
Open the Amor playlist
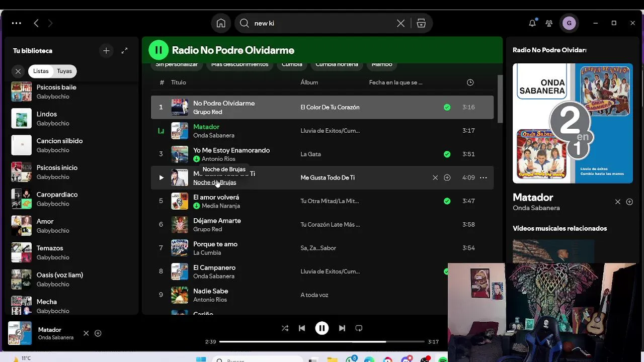pyautogui.click(x=72, y=226)
